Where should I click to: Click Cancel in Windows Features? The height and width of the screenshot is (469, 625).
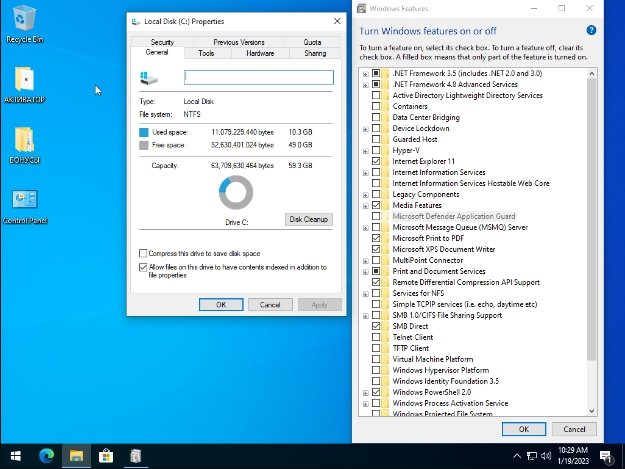[x=574, y=429]
